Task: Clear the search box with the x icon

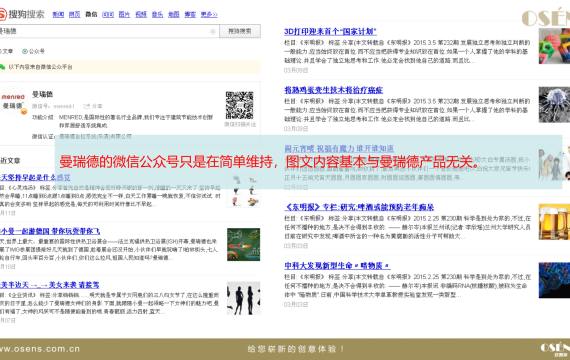Action: [213, 32]
